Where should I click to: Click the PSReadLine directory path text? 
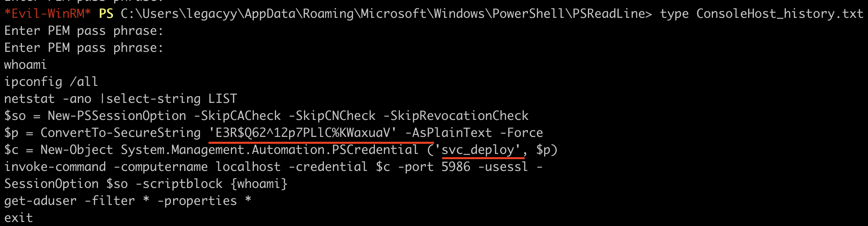point(386,14)
